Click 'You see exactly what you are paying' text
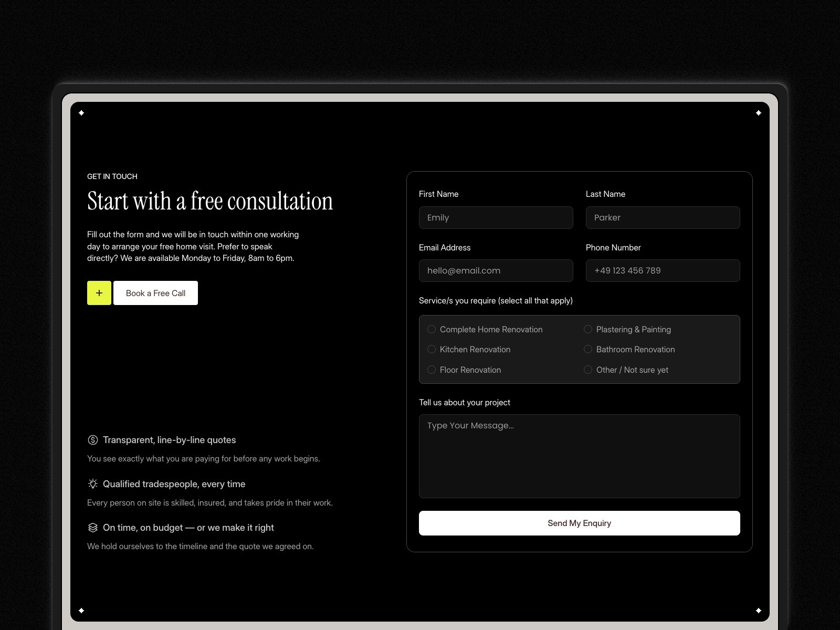840x630 pixels. point(204,459)
